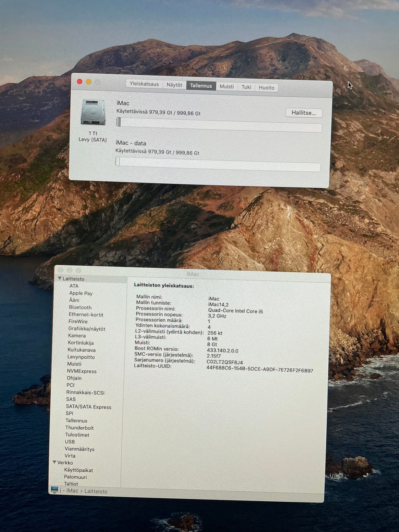The image size is (399, 532).
Task: Open the Huolto tab
Action: [266, 88]
